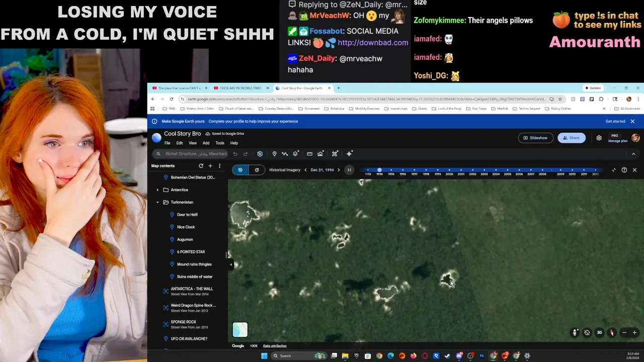
Task: Open Google Earth settings gear
Action: [x=599, y=138]
